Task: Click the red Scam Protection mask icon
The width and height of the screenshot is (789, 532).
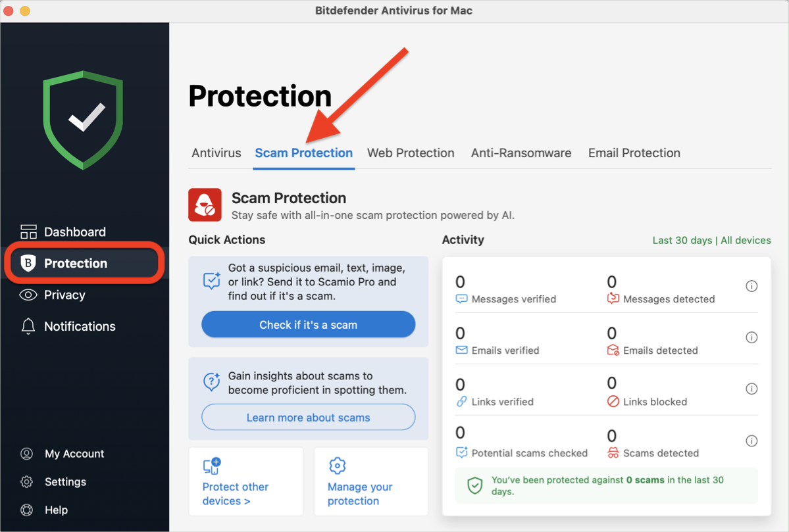Action: pos(204,205)
